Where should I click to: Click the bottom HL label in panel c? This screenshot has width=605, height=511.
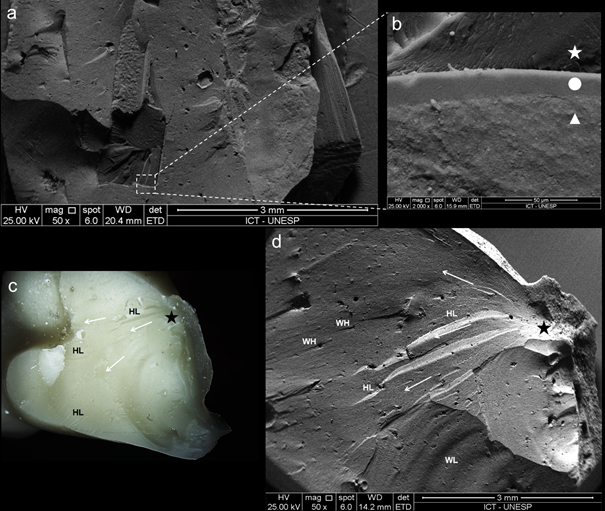pyautogui.click(x=78, y=410)
